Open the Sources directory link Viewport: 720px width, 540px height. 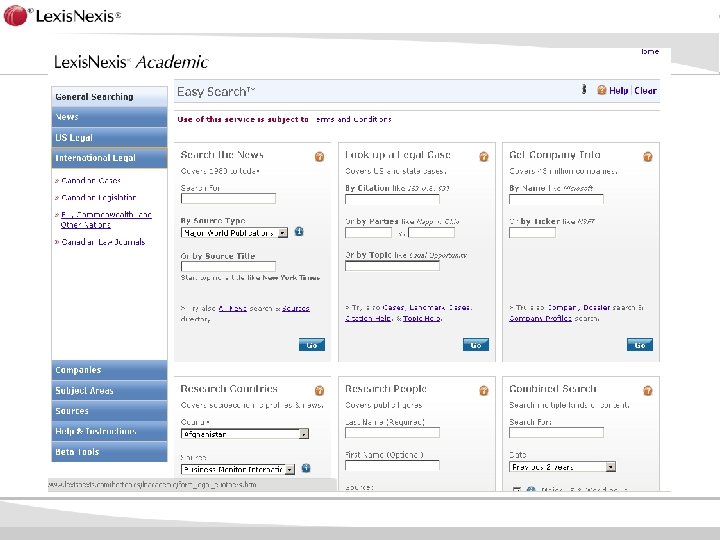click(x=296, y=308)
